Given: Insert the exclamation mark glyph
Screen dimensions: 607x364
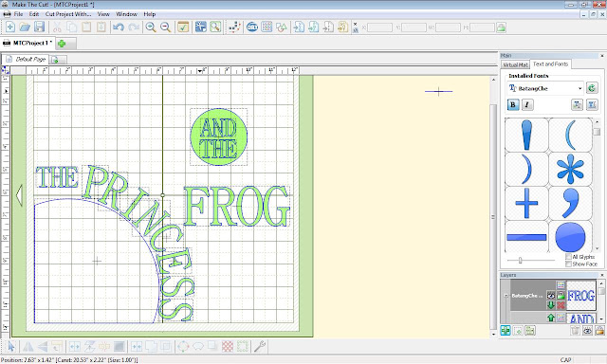Looking at the screenshot, I should click(526, 135).
